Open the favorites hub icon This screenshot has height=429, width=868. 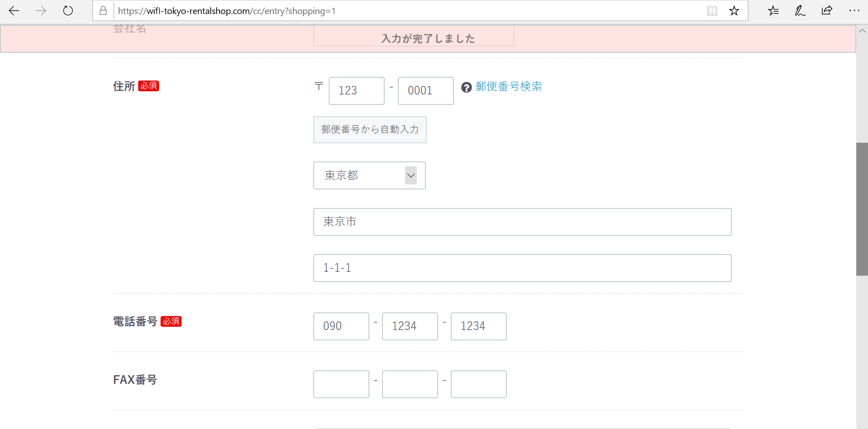tap(773, 11)
